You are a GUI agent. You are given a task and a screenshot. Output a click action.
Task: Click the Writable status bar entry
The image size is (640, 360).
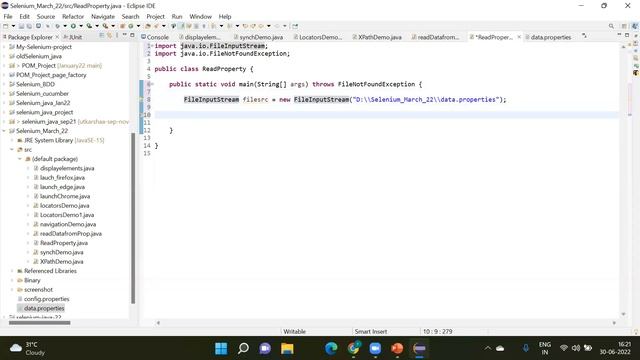pos(294,331)
